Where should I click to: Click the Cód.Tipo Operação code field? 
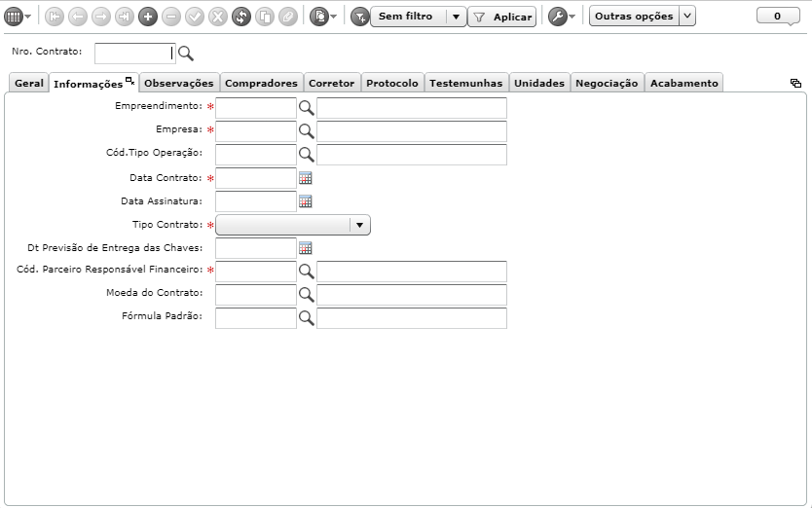click(x=256, y=155)
